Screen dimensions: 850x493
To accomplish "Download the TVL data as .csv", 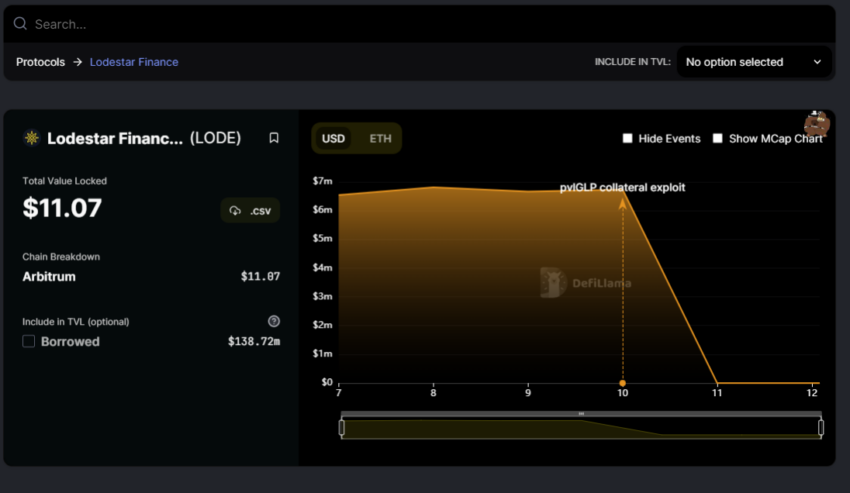I will pyautogui.click(x=250, y=210).
